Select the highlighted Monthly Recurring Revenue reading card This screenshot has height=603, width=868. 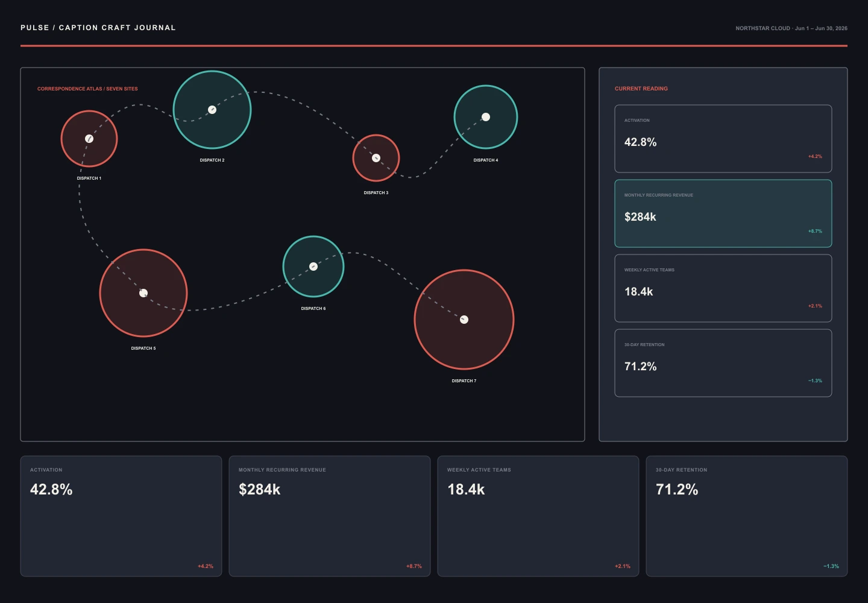click(723, 213)
